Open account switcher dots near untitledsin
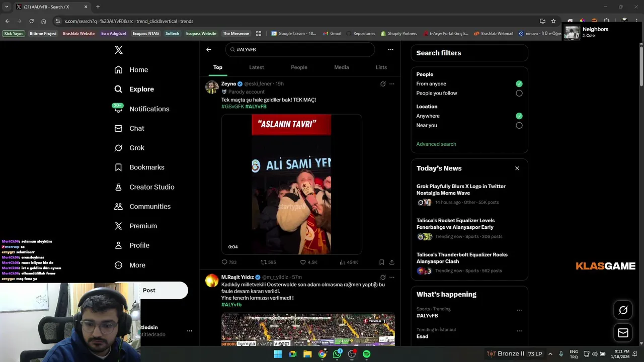This screenshot has width=644, height=362. (190, 331)
